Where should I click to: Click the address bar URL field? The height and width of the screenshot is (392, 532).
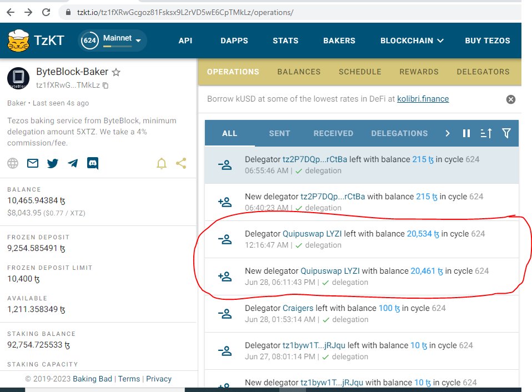coord(185,13)
